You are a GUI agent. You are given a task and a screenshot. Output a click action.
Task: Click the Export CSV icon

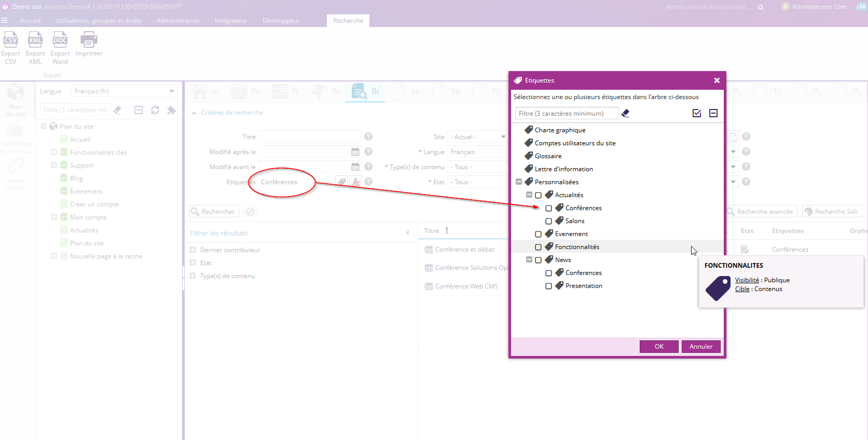(x=10, y=40)
